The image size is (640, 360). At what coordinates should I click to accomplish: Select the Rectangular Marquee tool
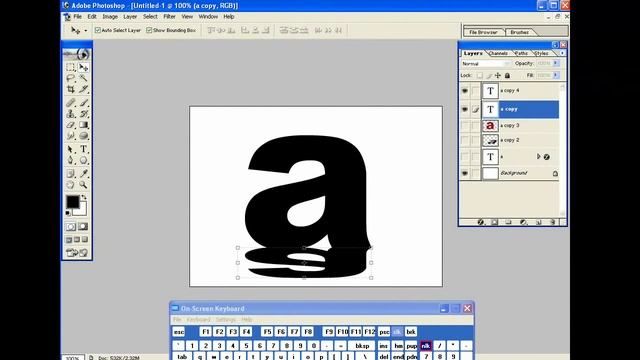point(71,67)
